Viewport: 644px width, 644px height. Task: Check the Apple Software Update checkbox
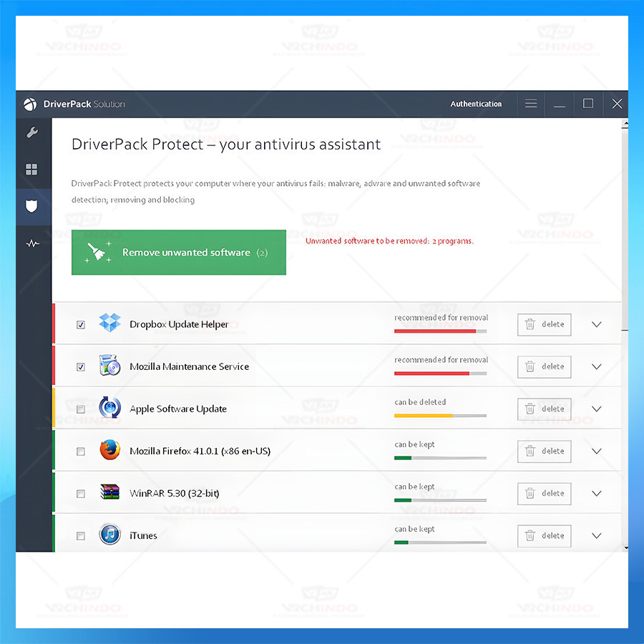[81, 409]
